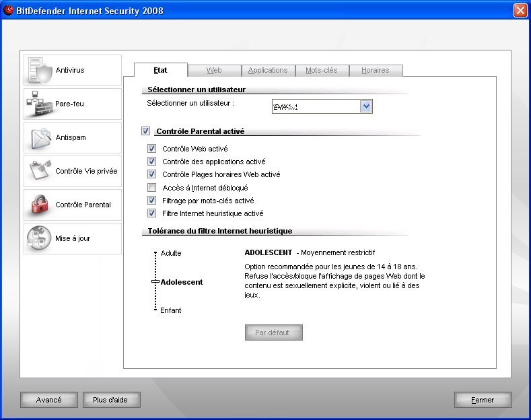531x420 pixels.
Task: Toggle Filtre Internet heuristique activé checkbox
Action: 151,213
